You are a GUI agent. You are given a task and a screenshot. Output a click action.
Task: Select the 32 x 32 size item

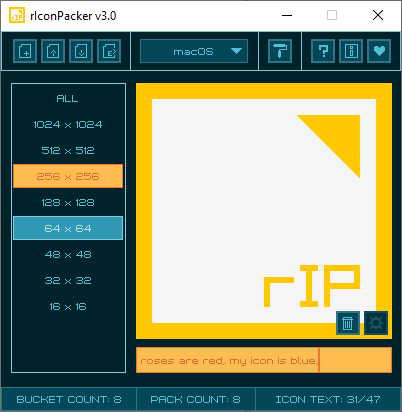(68, 280)
